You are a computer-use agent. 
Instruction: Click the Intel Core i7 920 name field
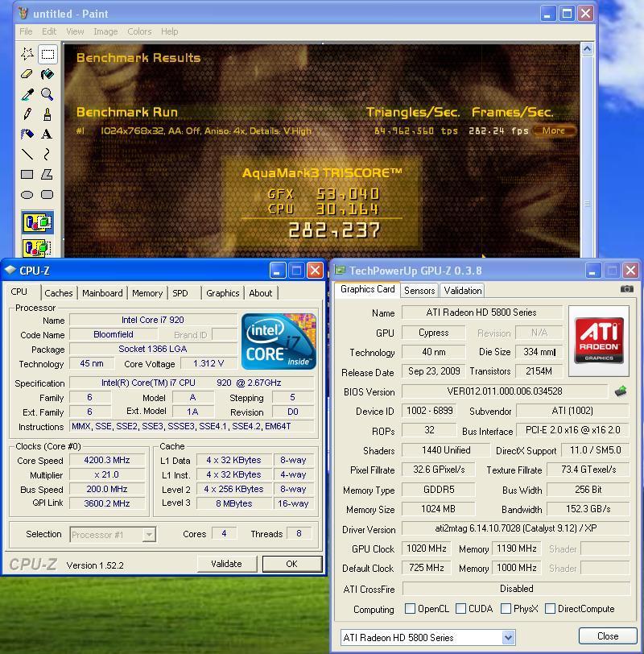(153, 320)
